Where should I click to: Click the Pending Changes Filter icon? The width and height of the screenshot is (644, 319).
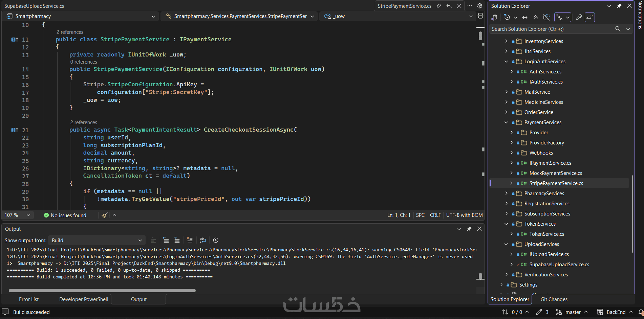pyautogui.click(x=507, y=17)
